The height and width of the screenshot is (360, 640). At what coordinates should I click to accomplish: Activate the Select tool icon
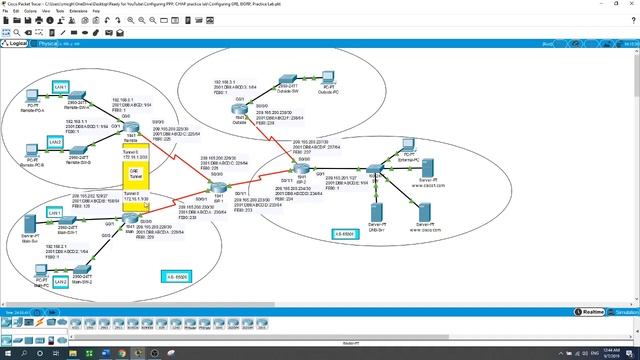[x=6, y=32]
